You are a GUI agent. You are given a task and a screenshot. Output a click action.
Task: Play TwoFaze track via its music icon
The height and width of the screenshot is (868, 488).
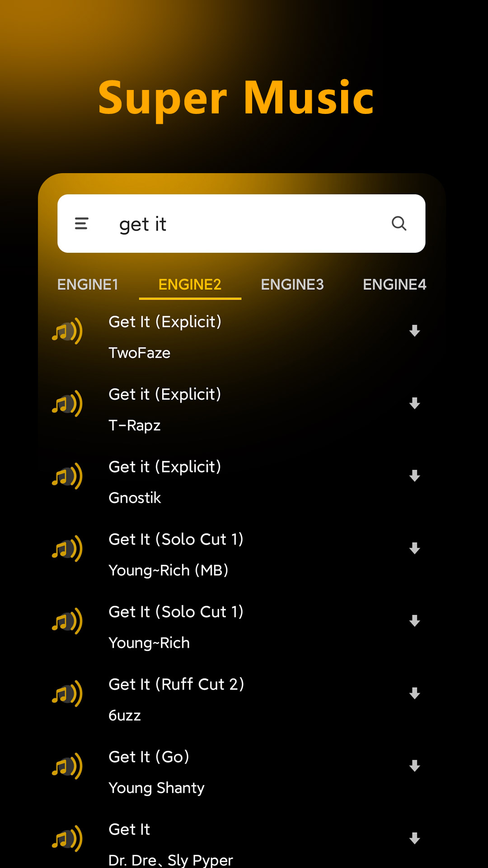67,331
